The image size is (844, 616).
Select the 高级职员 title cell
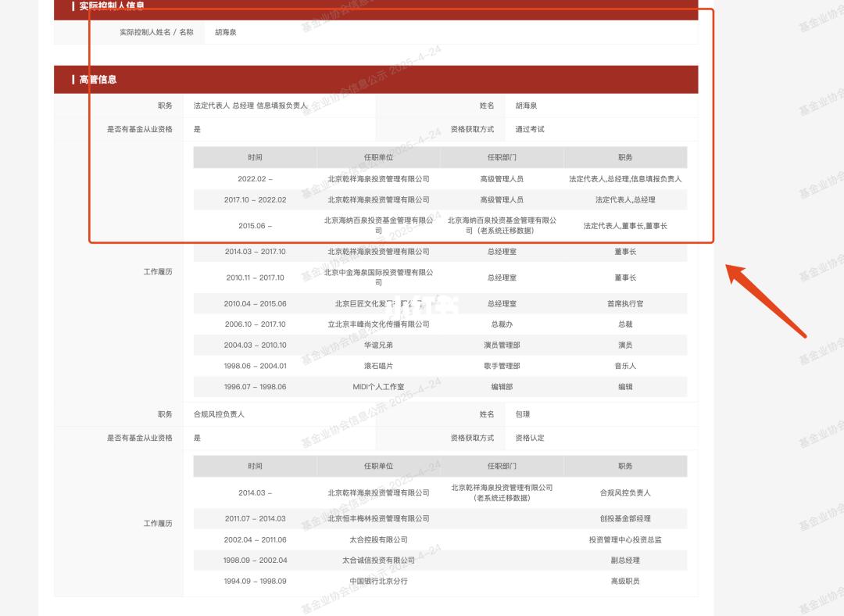click(x=625, y=581)
